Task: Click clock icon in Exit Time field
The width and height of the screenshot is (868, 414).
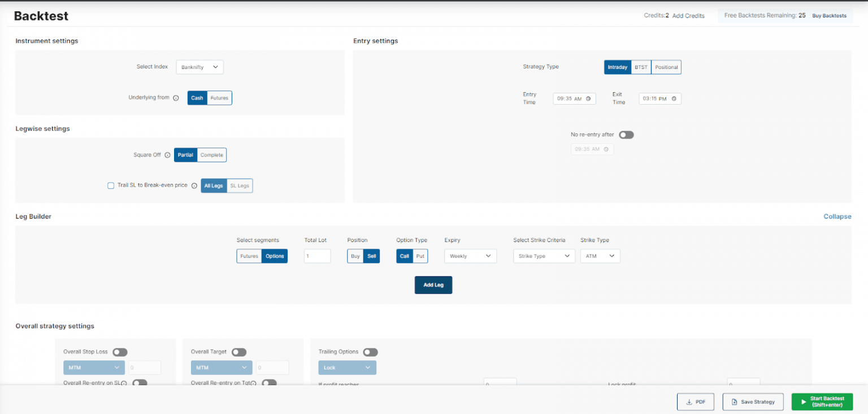Action: tap(674, 98)
